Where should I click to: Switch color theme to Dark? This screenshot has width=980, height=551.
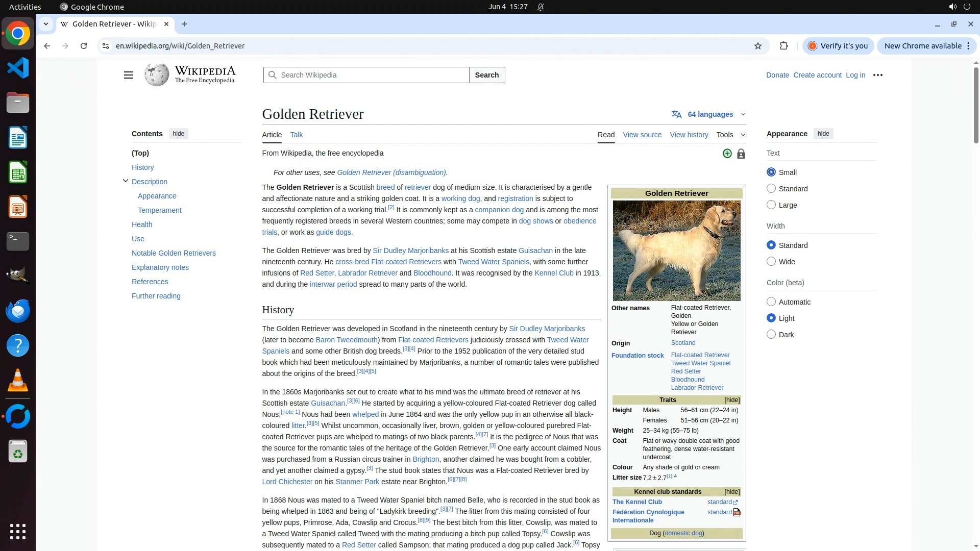pyautogui.click(x=771, y=335)
